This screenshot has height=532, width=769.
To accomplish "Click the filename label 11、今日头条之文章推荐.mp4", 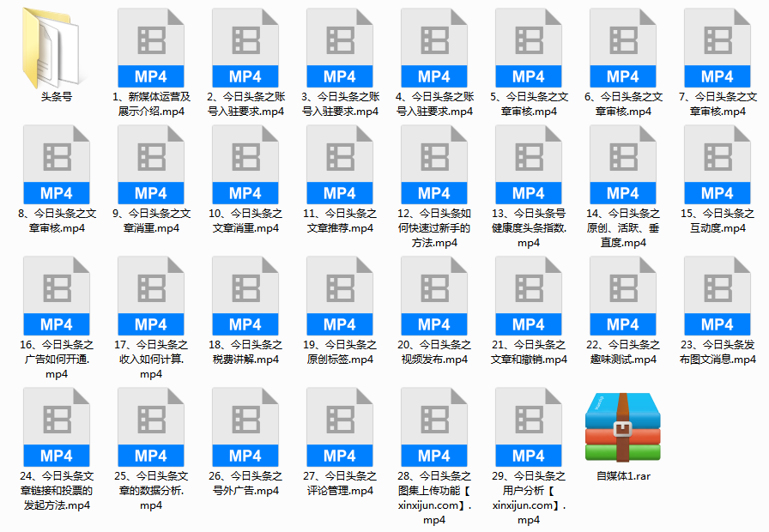I will click(x=339, y=221).
